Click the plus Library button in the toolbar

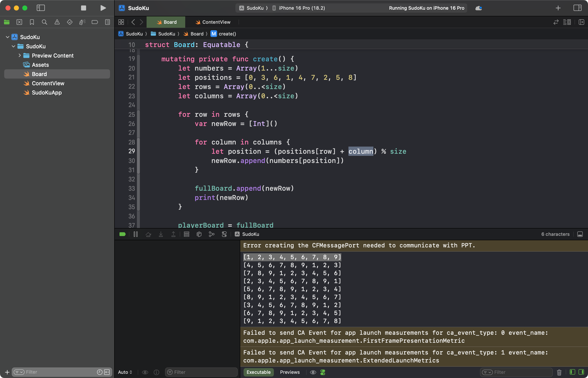point(558,8)
